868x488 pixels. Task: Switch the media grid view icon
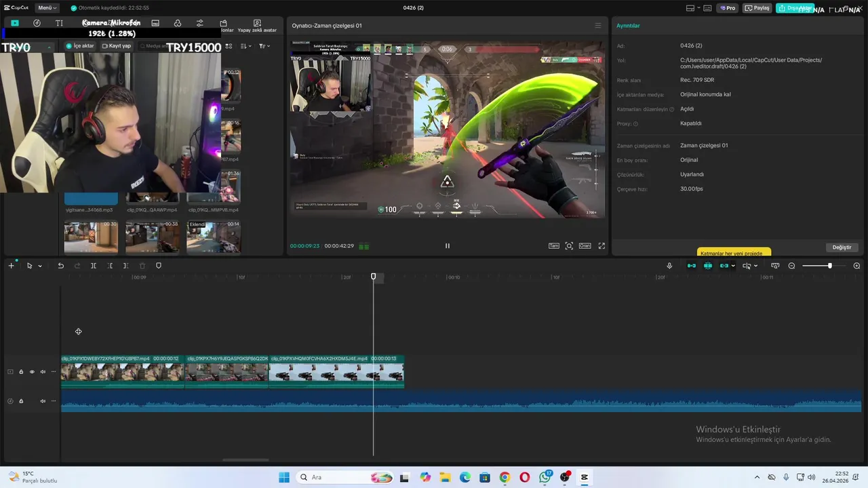point(229,46)
